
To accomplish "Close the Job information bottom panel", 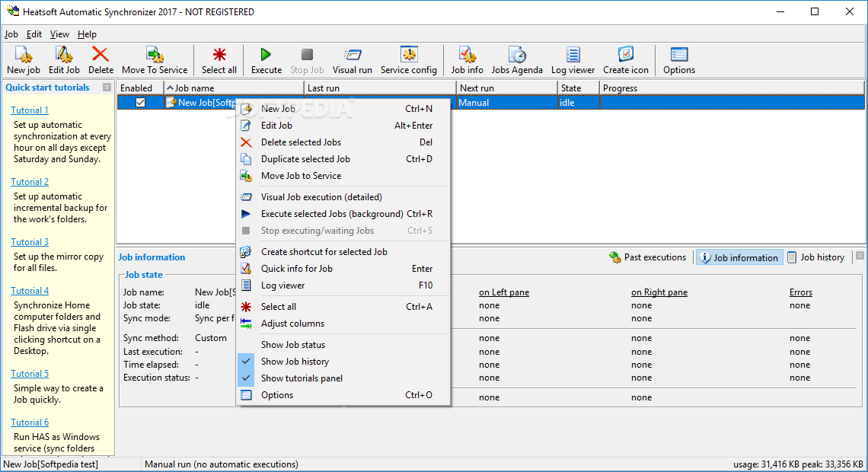I will [860, 256].
